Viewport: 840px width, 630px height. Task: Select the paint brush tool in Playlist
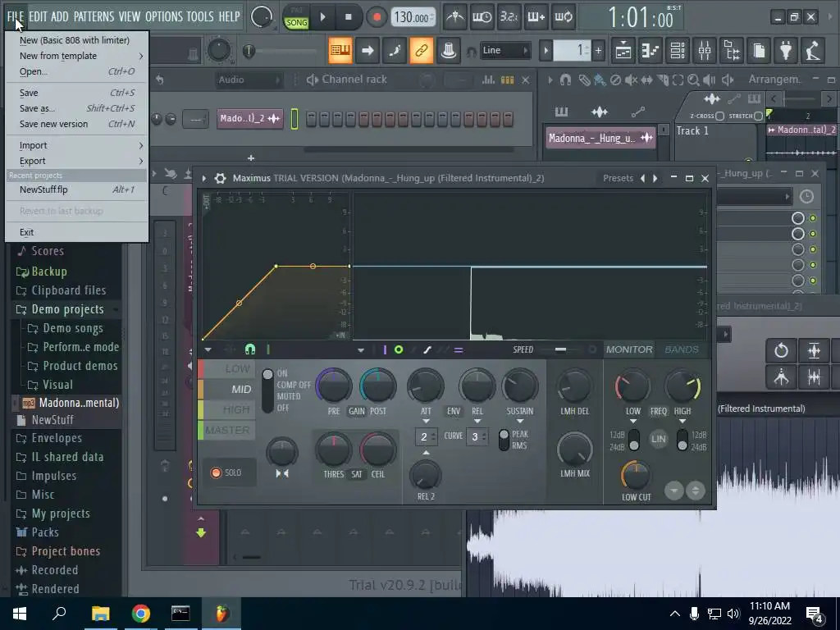point(600,80)
